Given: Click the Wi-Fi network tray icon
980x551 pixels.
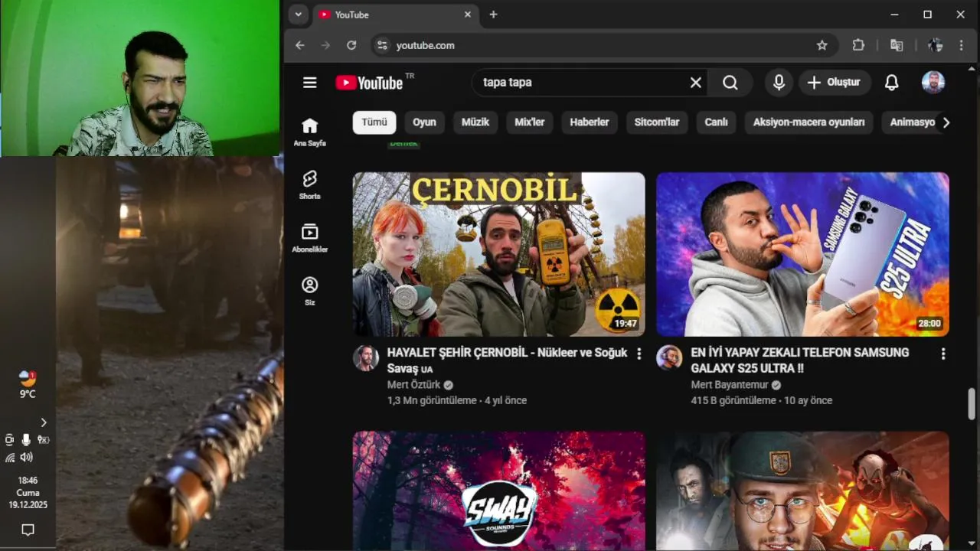Looking at the screenshot, I should 10,457.
